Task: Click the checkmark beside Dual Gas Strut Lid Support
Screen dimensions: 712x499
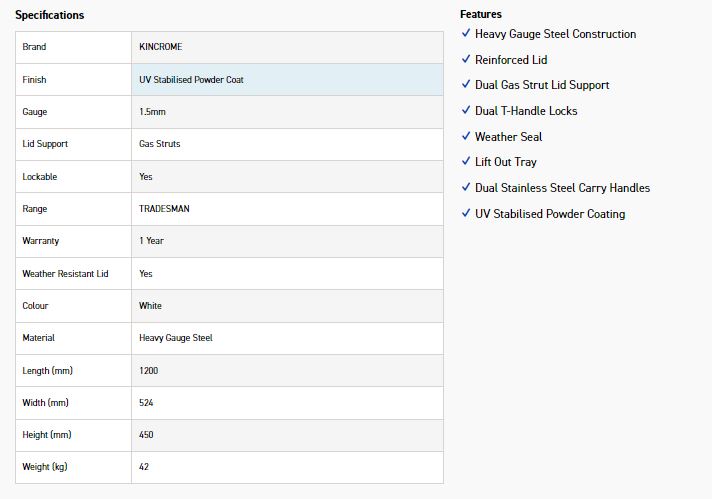Action: [466, 84]
